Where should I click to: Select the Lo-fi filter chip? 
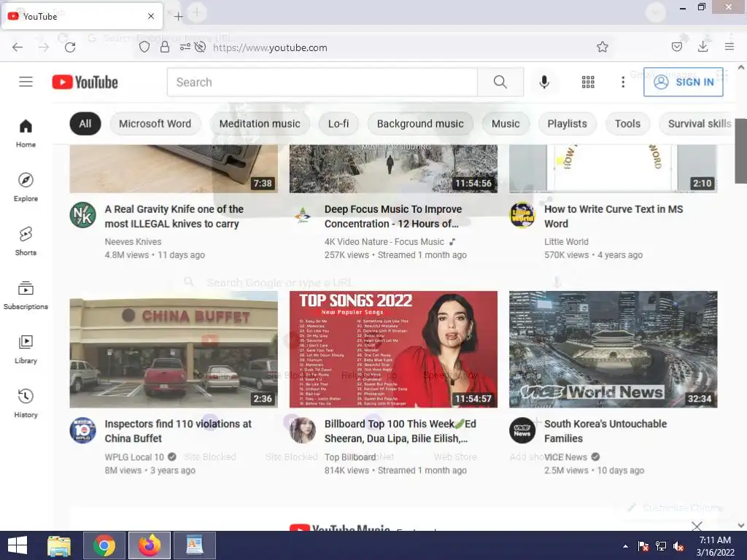(338, 124)
